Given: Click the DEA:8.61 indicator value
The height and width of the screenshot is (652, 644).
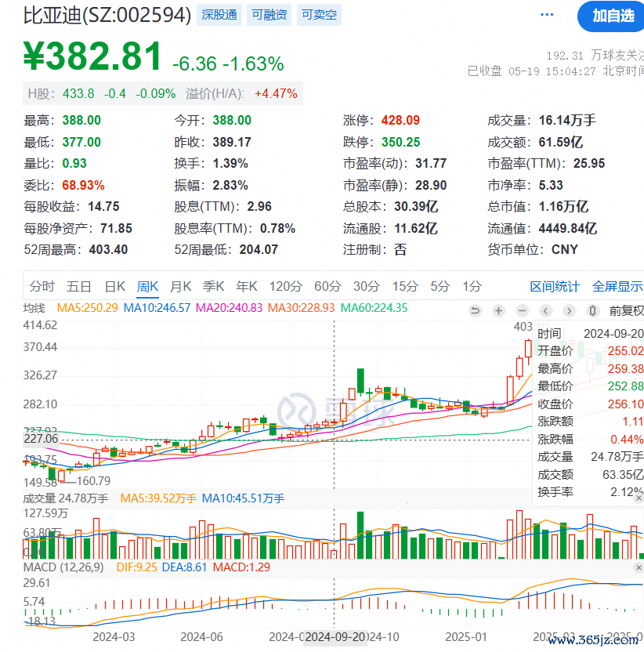Looking at the screenshot, I should 184,567.
